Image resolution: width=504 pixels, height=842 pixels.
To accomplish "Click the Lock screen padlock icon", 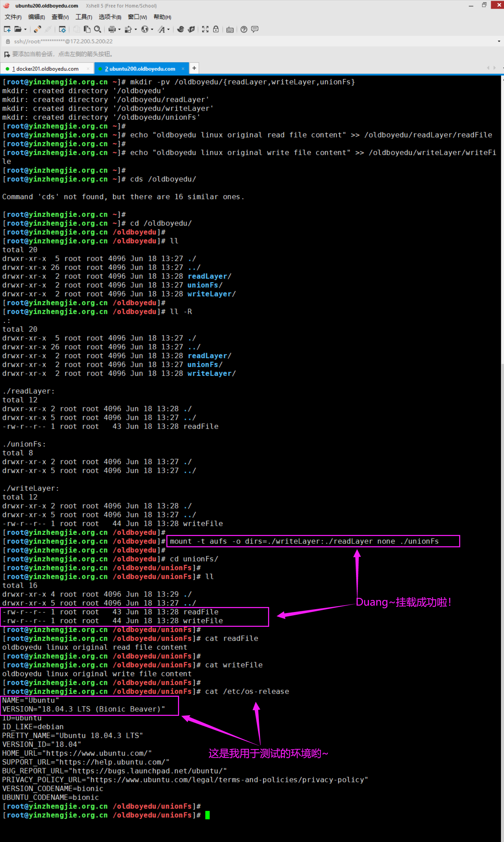I will tap(216, 29).
